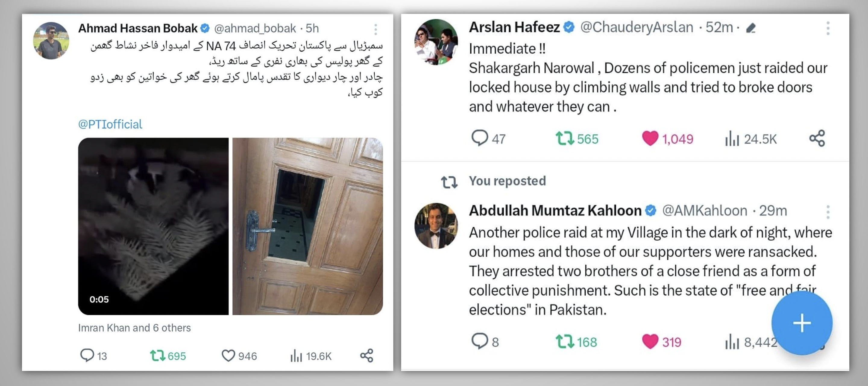Unlike Arslan Hafeez's tweet with 1,049 likes

coord(650,138)
